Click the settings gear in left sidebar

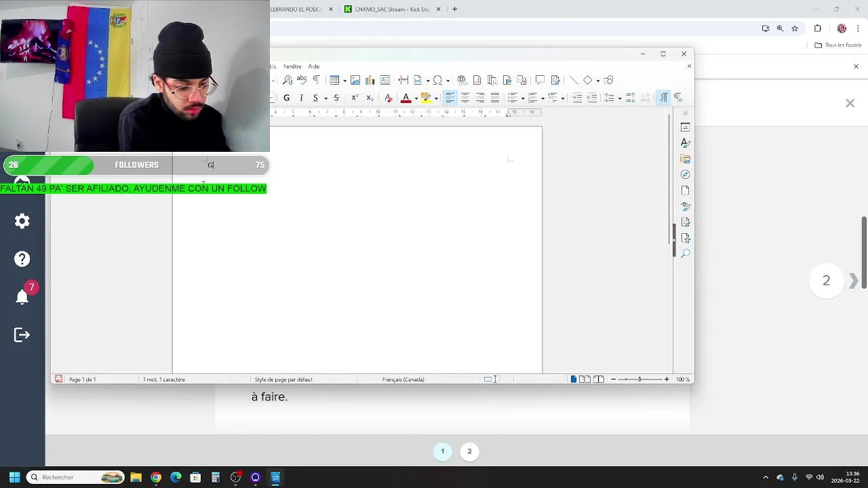coord(22,221)
